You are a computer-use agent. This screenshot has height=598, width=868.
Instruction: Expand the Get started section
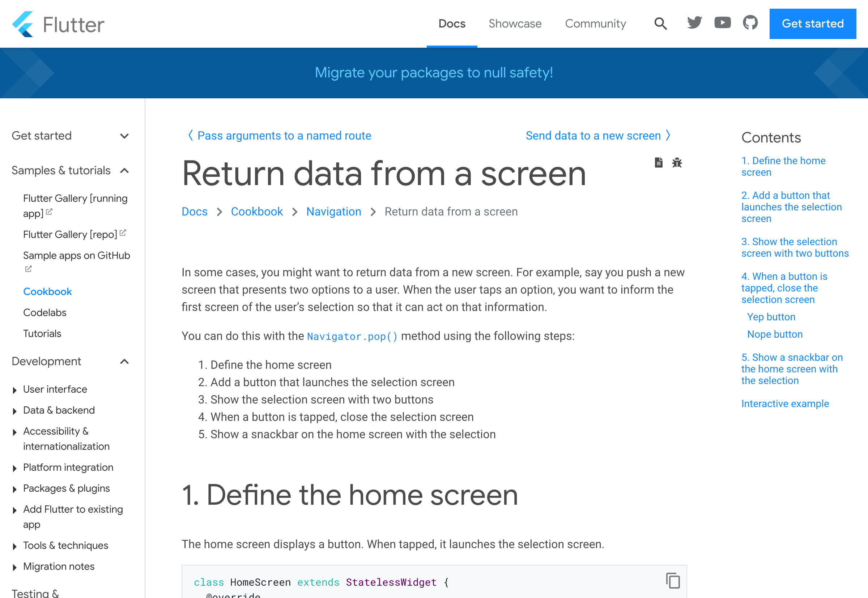[125, 136]
